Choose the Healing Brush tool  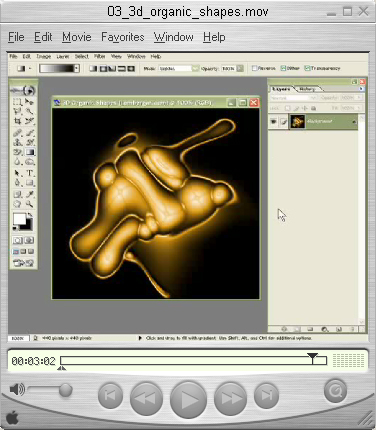pos(17,133)
